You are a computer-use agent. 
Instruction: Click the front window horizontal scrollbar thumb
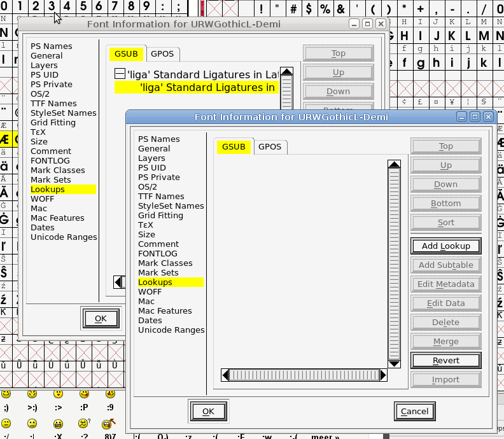[304, 375]
